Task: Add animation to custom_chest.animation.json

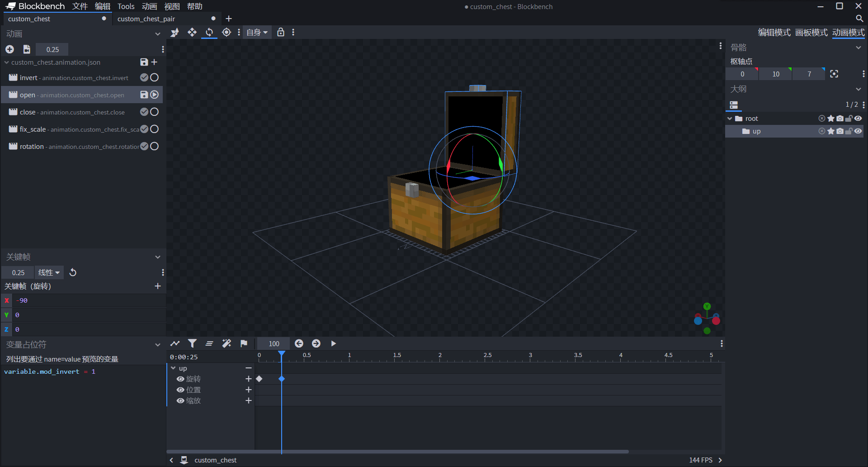Action: pos(154,62)
